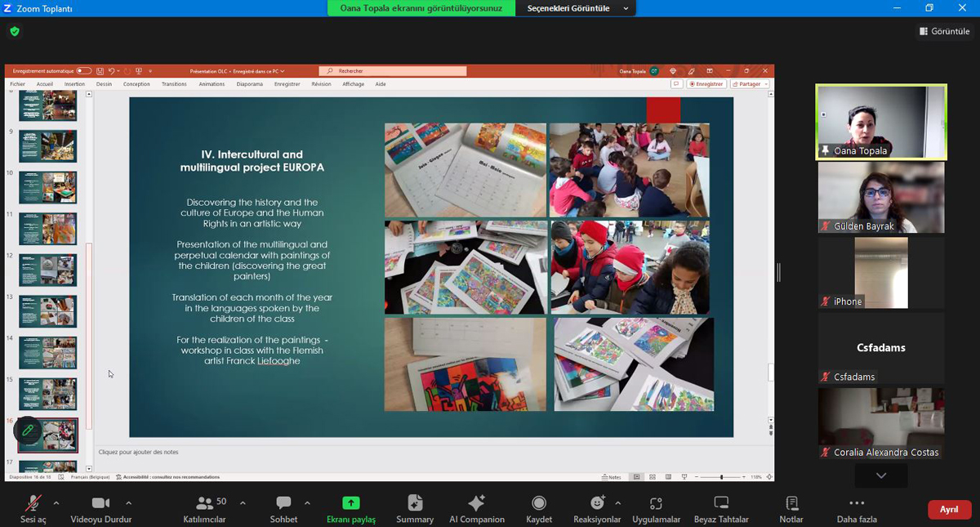Expand options arrow beside Katılımcılar
The image size is (980, 527).
click(243, 503)
